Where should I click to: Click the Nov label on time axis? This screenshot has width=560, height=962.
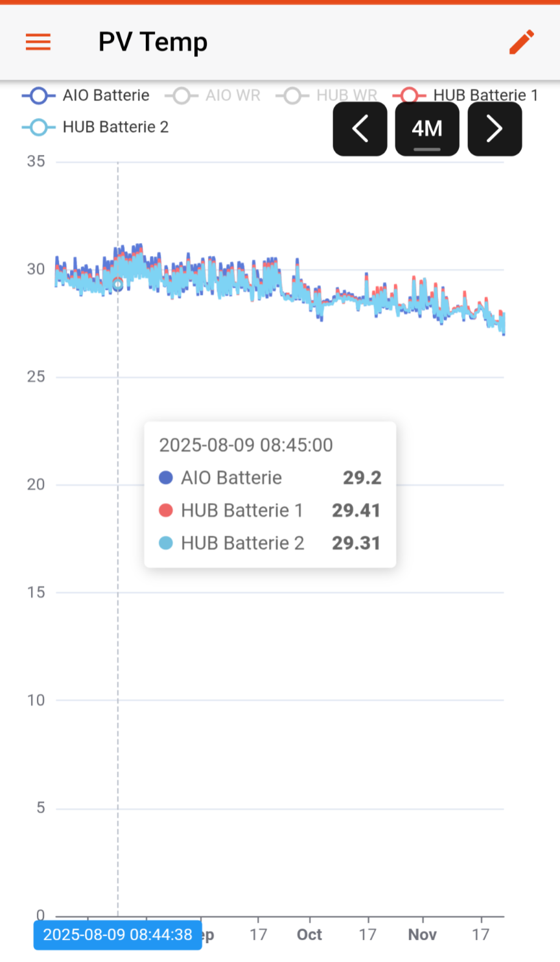click(x=422, y=934)
